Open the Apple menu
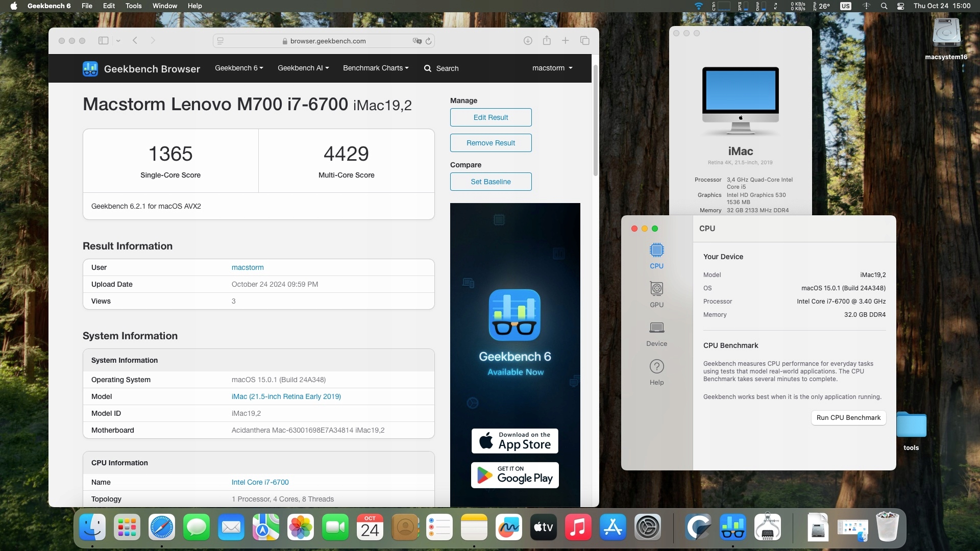This screenshot has width=980, height=551. point(14,6)
